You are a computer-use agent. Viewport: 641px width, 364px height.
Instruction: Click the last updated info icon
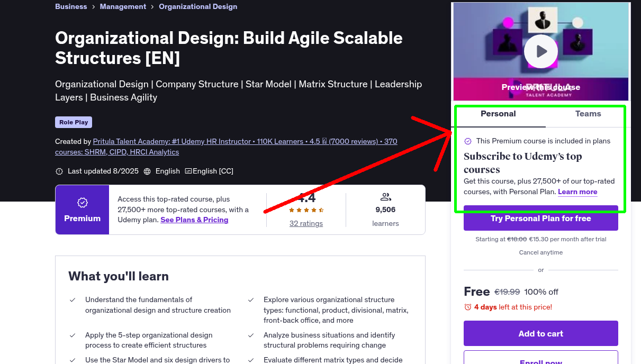pyautogui.click(x=59, y=171)
